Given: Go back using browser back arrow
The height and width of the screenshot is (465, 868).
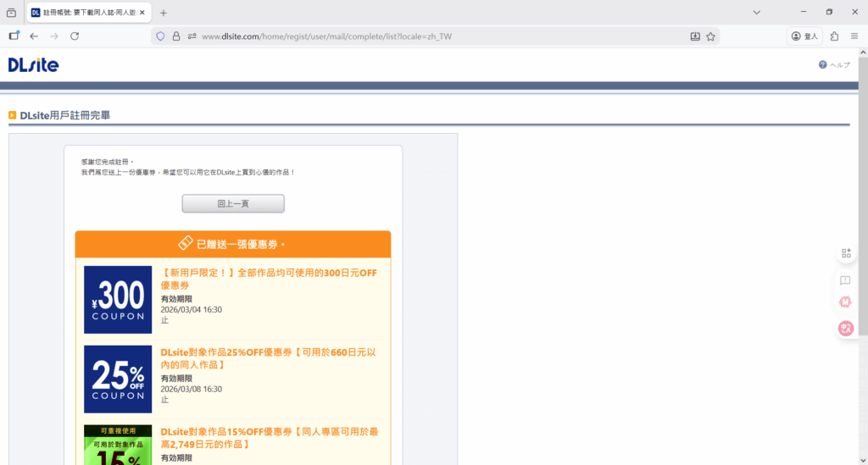Looking at the screenshot, I should point(34,36).
